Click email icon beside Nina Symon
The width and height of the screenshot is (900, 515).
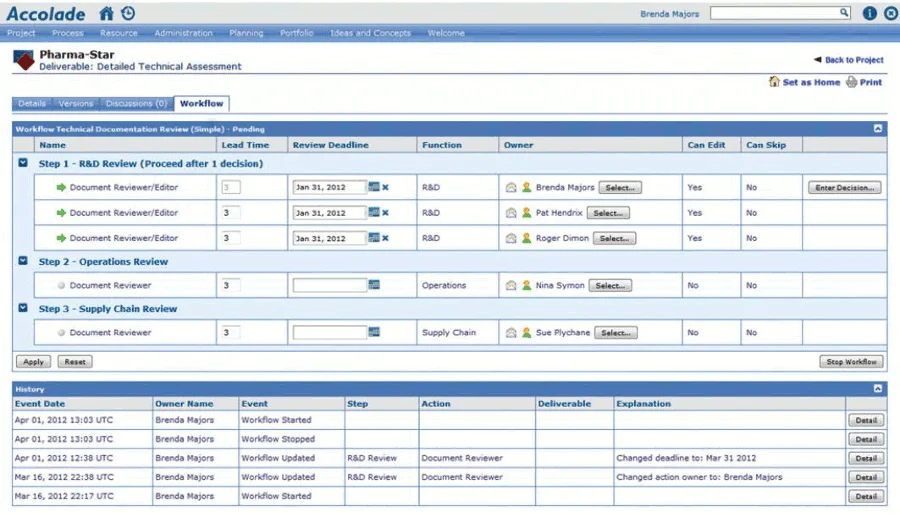coord(511,285)
